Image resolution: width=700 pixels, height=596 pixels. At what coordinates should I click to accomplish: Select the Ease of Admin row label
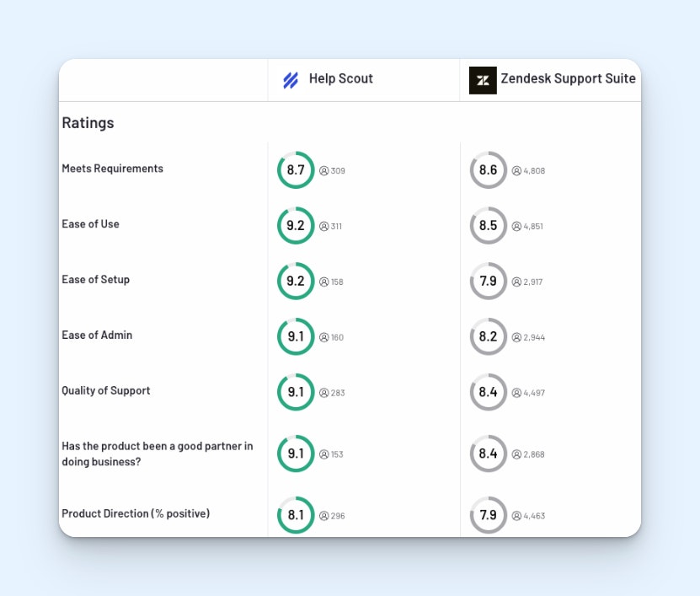pos(97,335)
